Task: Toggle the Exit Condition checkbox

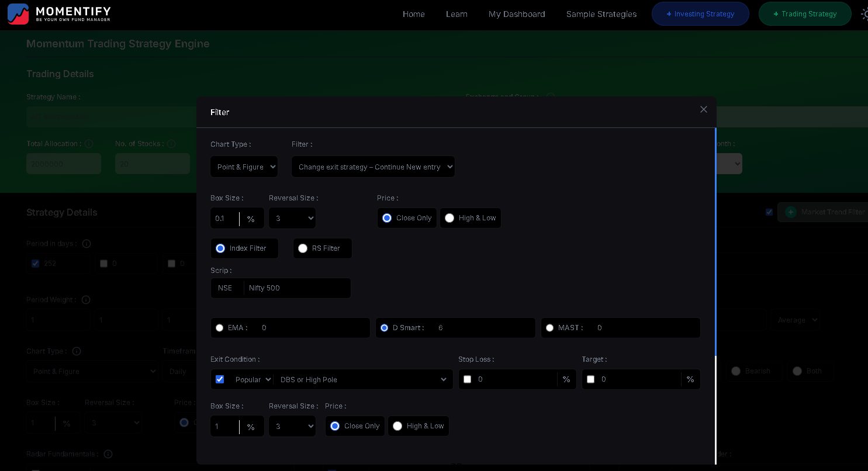Action: [220, 379]
